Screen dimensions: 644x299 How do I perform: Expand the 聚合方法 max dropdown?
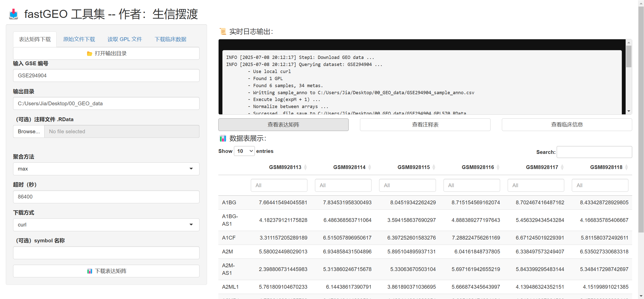click(x=106, y=169)
